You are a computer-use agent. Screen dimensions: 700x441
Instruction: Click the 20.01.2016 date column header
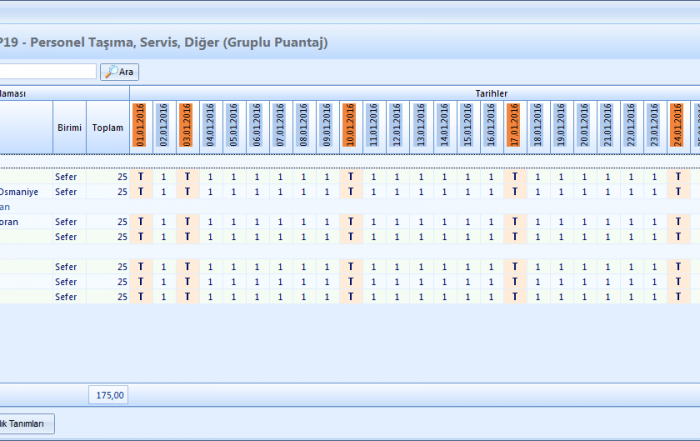tap(584, 127)
